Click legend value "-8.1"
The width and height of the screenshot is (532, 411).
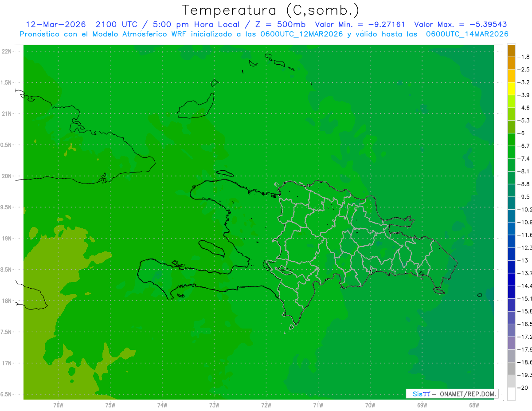pyautogui.click(x=524, y=172)
